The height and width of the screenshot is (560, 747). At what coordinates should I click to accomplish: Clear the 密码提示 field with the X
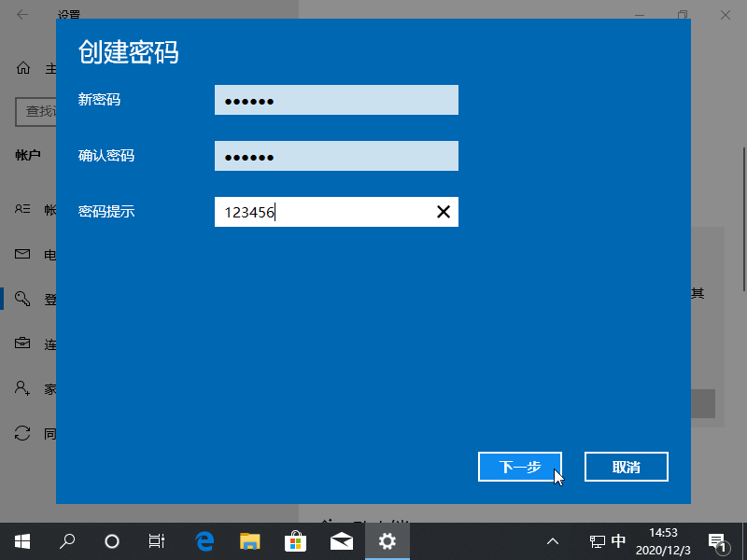443,212
